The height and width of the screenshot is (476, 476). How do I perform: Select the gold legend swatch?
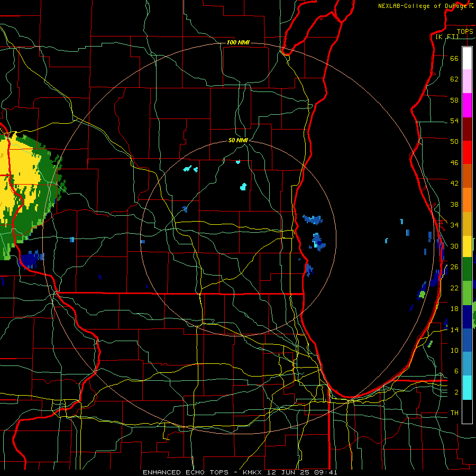click(467, 224)
